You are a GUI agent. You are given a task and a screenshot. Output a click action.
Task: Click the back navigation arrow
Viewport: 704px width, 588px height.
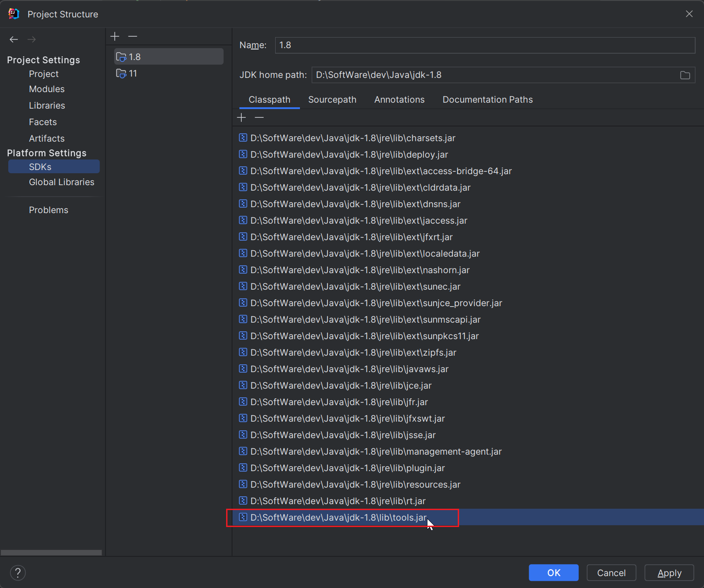point(14,39)
